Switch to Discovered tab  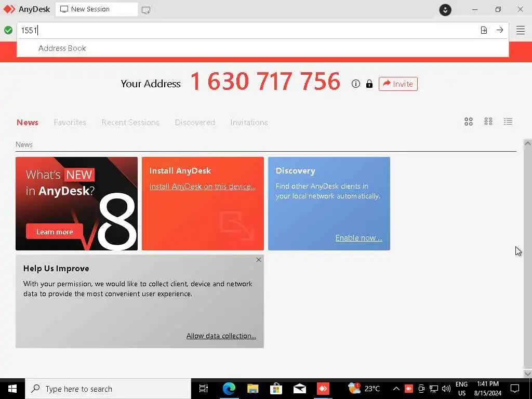tap(195, 122)
